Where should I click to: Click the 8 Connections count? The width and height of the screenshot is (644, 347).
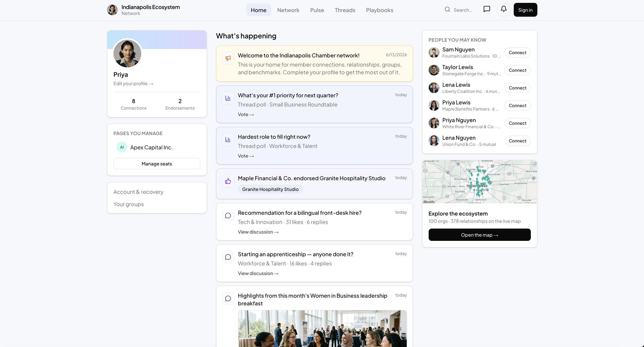tap(134, 104)
